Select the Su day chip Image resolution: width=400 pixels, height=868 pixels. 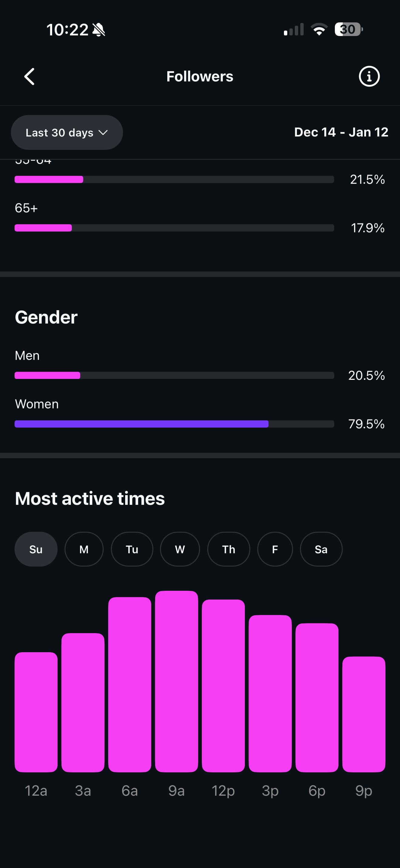36,549
